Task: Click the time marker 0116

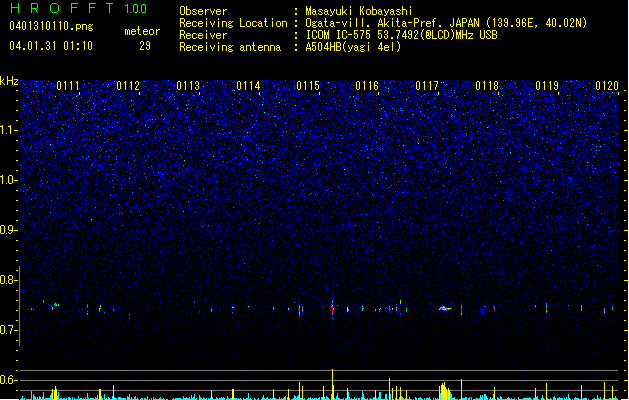Action: 367,86
